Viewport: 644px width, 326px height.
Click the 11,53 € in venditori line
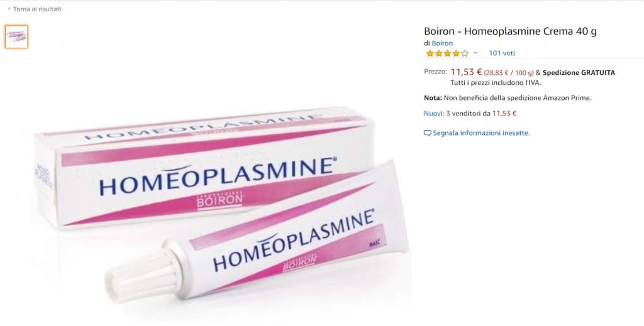504,113
